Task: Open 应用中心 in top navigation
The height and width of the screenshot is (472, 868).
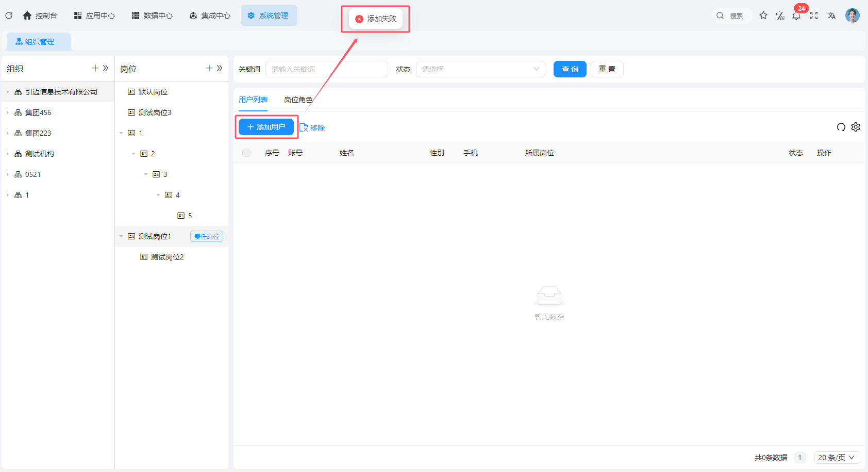Action: [95, 15]
